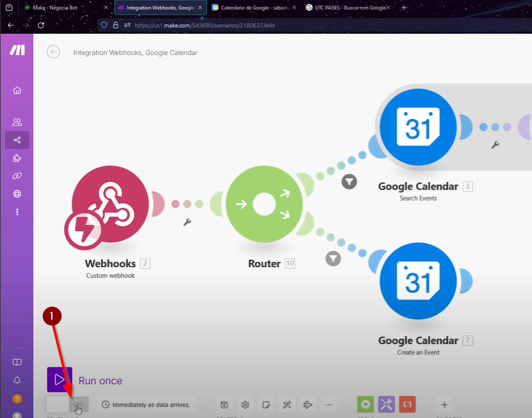The width and height of the screenshot is (532, 418).
Task: Select the Webhooks Custom webhook module
Action: tap(110, 205)
